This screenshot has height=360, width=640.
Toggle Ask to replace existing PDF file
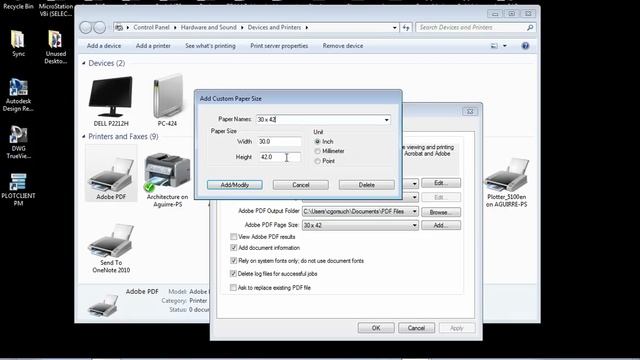pyautogui.click(x=233, y=287)
